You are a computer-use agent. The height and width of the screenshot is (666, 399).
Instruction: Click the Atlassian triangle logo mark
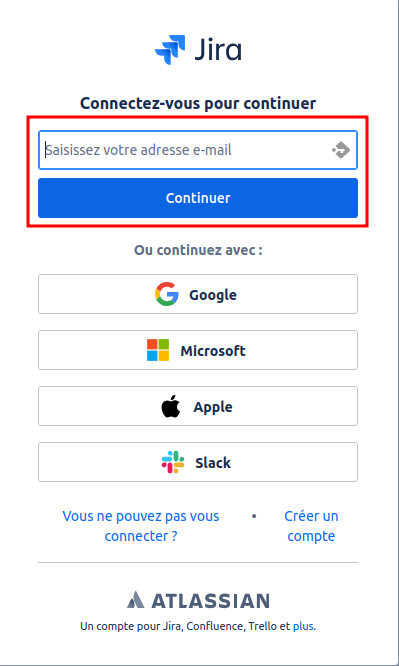tap(136, 600)
